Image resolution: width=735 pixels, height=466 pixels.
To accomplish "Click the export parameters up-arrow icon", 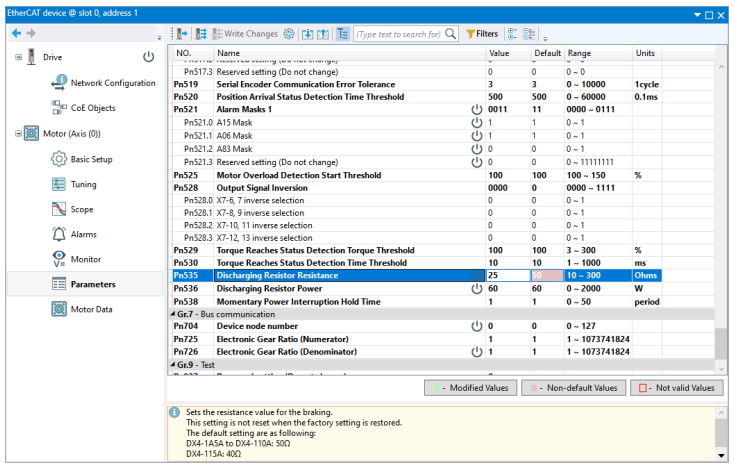I will coord(323,34).
